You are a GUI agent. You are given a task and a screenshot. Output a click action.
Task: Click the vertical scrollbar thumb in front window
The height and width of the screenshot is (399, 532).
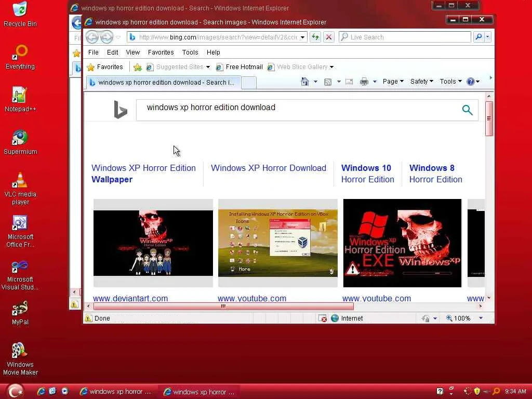point(489,118)
